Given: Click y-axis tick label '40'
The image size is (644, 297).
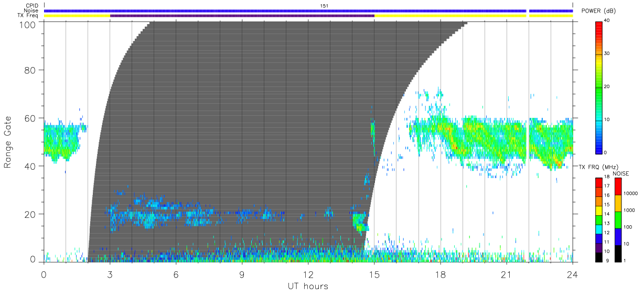Looking at the screenshot, I should point(31,166).
